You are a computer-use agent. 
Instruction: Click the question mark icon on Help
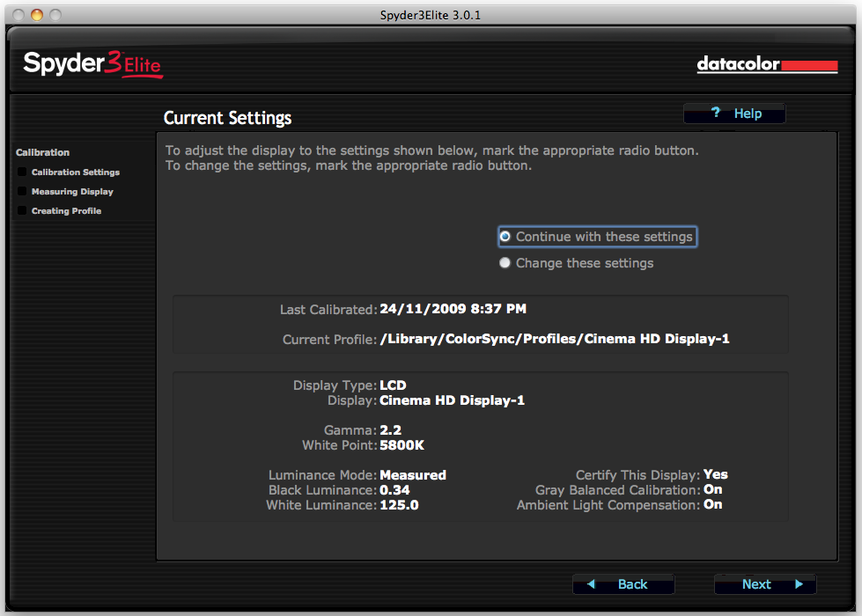716,113
